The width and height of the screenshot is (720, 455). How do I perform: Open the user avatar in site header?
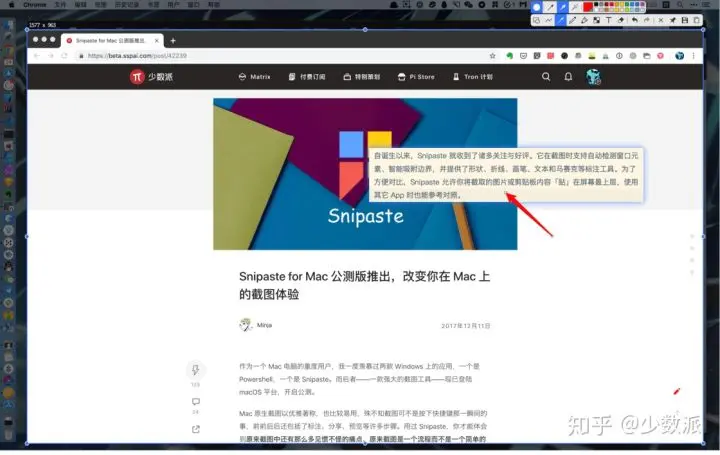[x=593, y=77]
